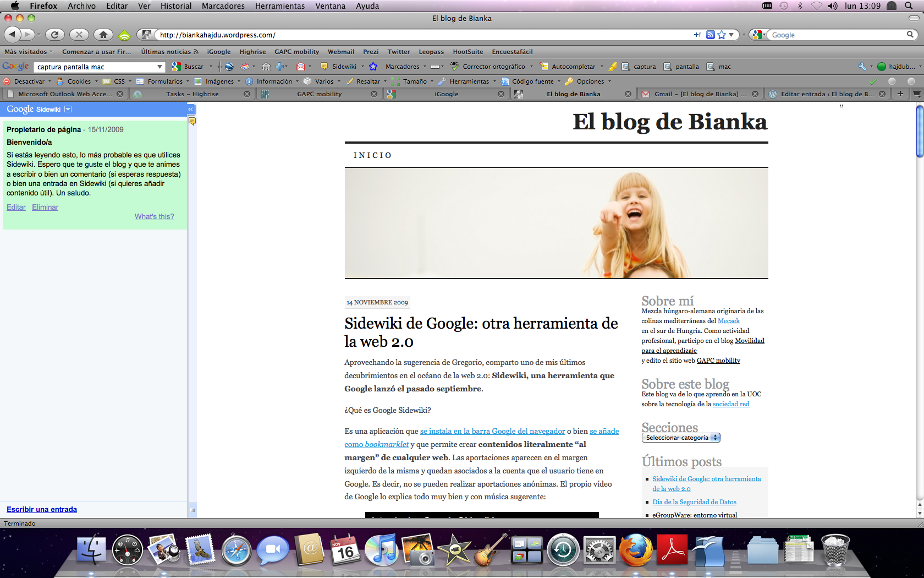
Task: Click the Editar link in Sidewiki entry
Action: pyautogui.click(x=16, y=207)
